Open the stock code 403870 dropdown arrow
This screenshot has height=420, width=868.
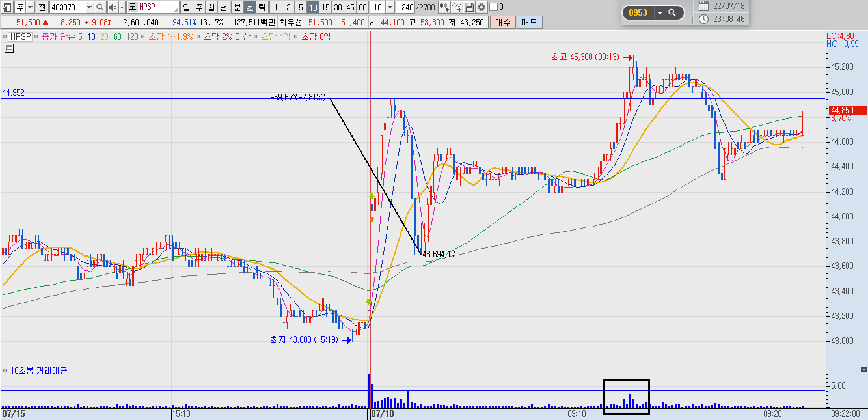click(89, 7)
